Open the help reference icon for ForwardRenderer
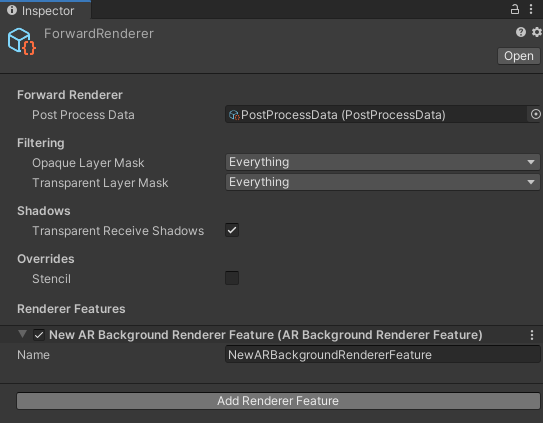543x423 pixels. click(x=520, y=32)
